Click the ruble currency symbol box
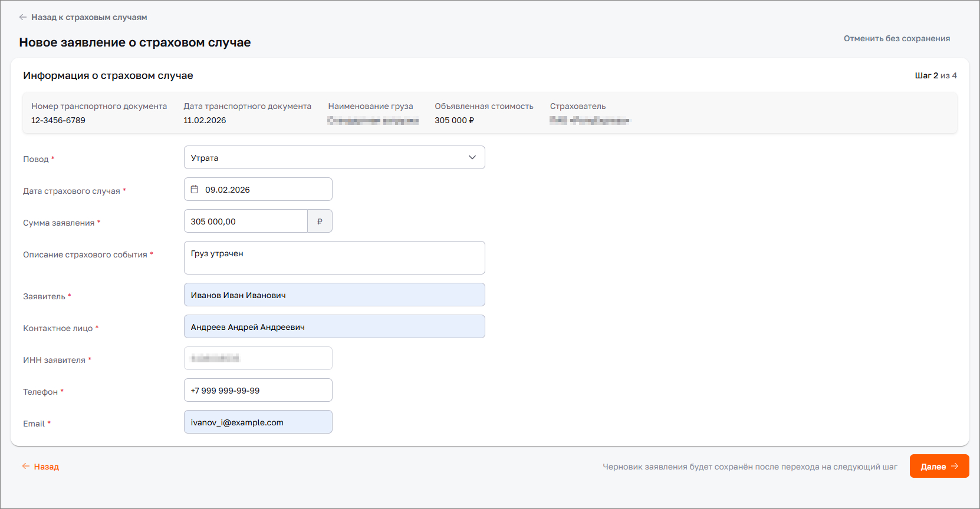This screenshot has width=980, height=509. (x=320, y=222)
